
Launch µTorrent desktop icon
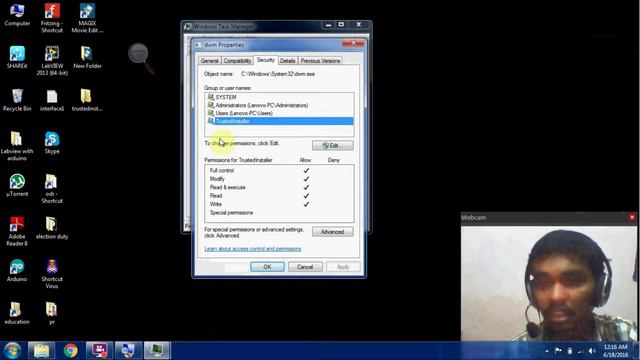(x=17, y=185)
